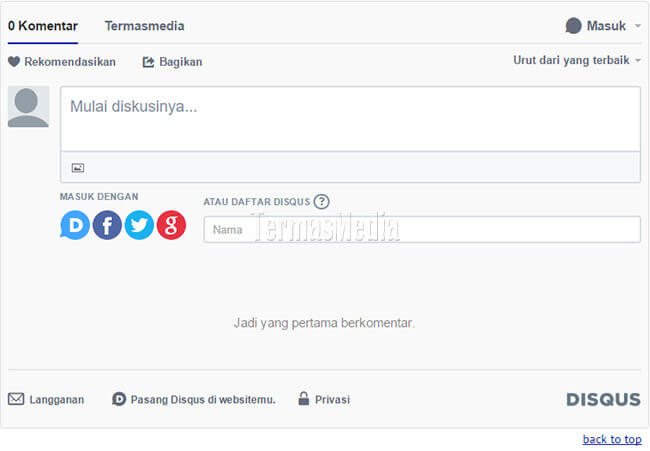The image size is (650, 451).
Task: Click the Masuk speech bubble icon
Action: [574, 26]
